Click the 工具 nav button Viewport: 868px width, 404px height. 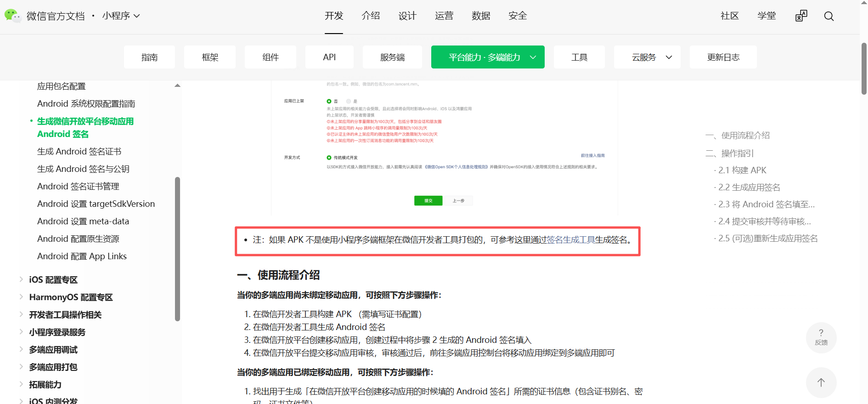(x=579, y=57)
